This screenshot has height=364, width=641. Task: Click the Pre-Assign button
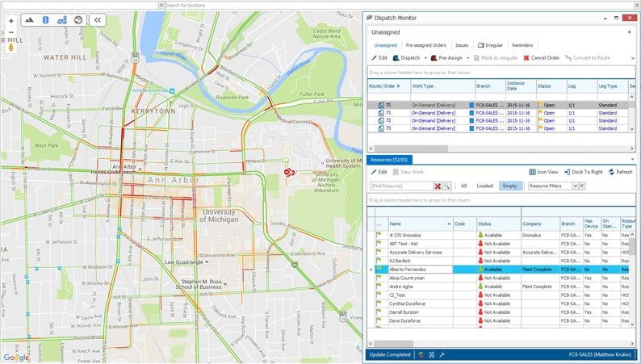(x=446, y=58)
